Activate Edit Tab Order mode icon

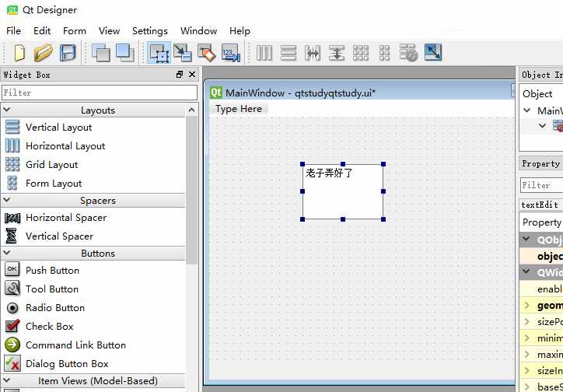230,53
